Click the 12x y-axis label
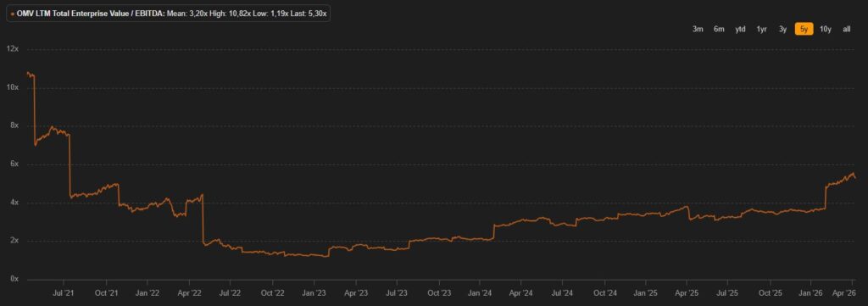 tap(13, 49)
